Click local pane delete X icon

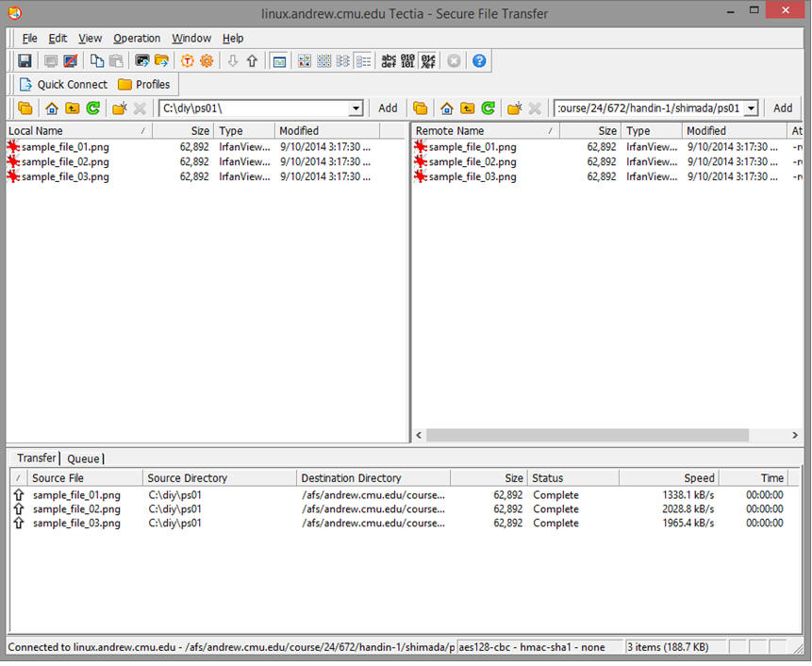point(140,108)
